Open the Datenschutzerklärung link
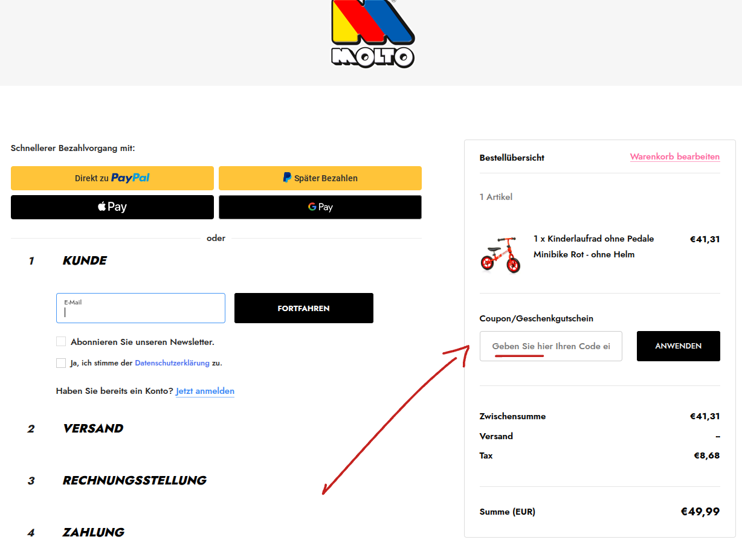This screenshot has width=742, height=560. click(172, 363)
